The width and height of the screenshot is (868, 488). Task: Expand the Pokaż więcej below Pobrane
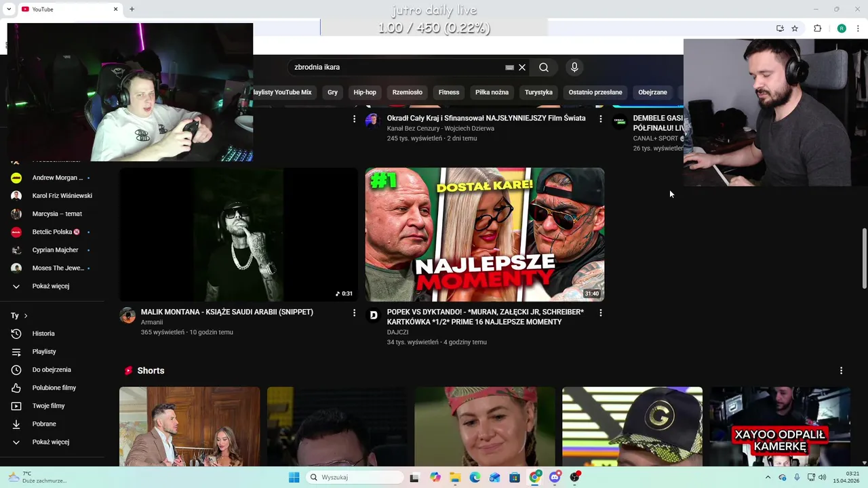click(x=52, y=442)
